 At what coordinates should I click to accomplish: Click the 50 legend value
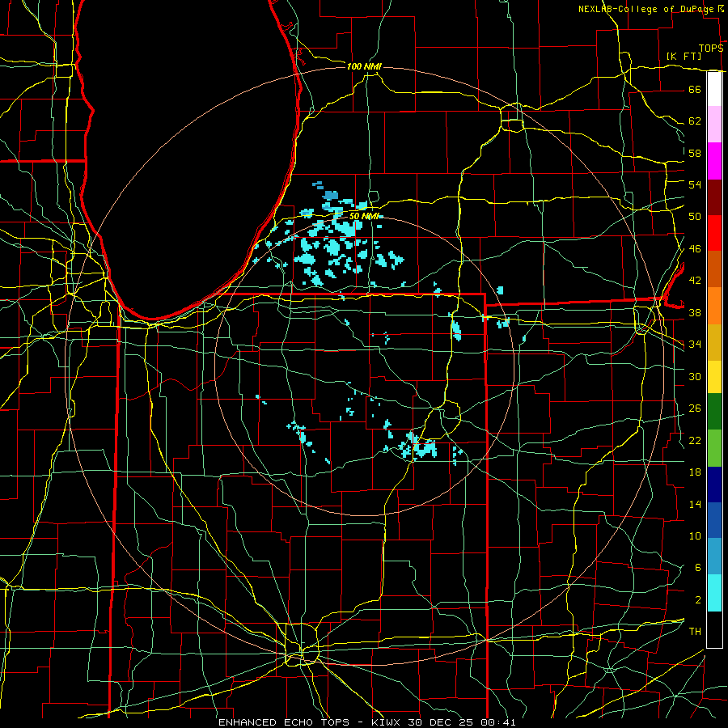(x=695, y=217)
